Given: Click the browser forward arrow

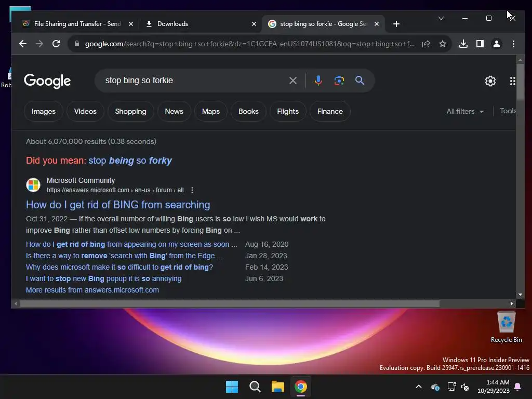Looking at the screenshot, I should (39, 44).
